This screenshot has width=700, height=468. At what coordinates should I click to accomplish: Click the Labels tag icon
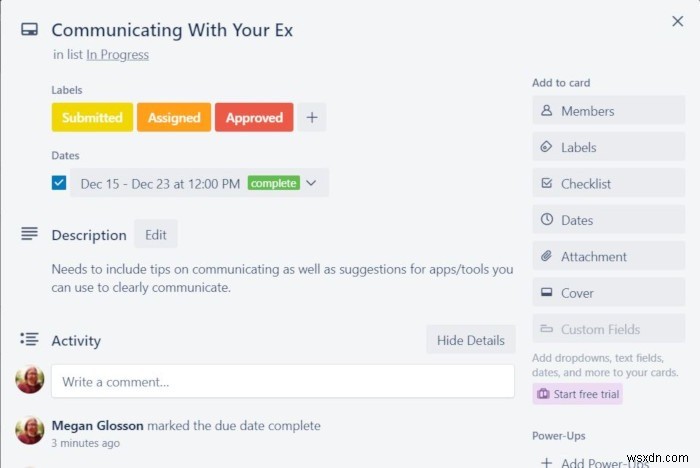point(546,147)
